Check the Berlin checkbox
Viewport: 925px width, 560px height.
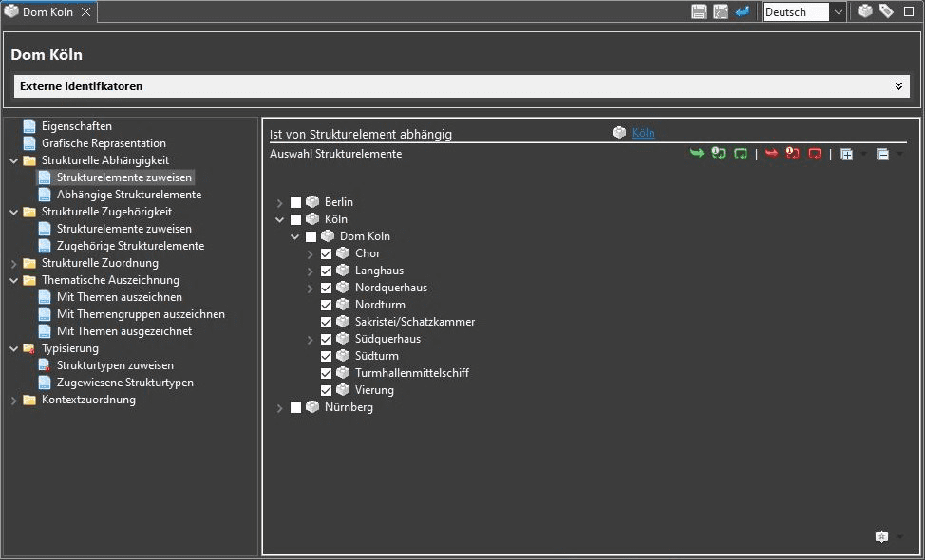(x=296, y=203)
